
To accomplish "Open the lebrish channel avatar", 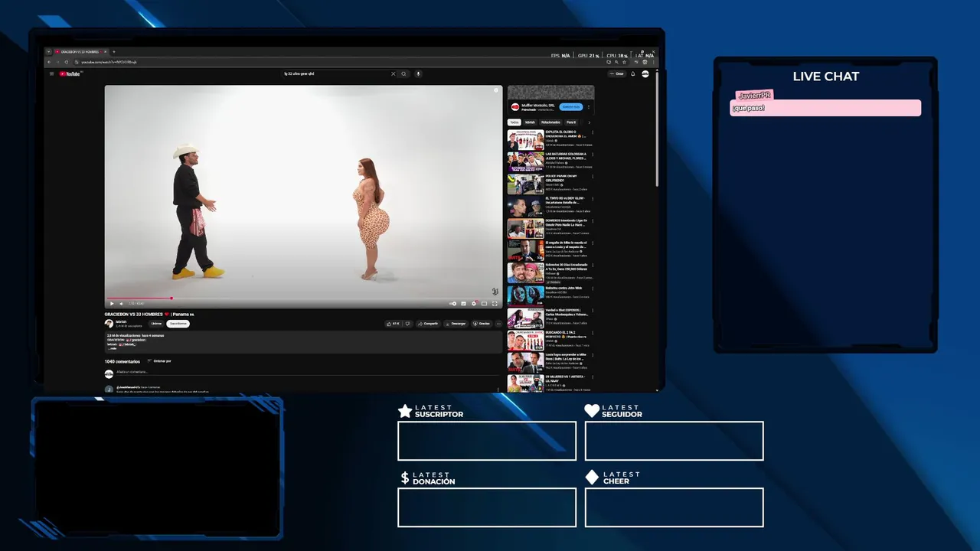I will tap(109, 324).
